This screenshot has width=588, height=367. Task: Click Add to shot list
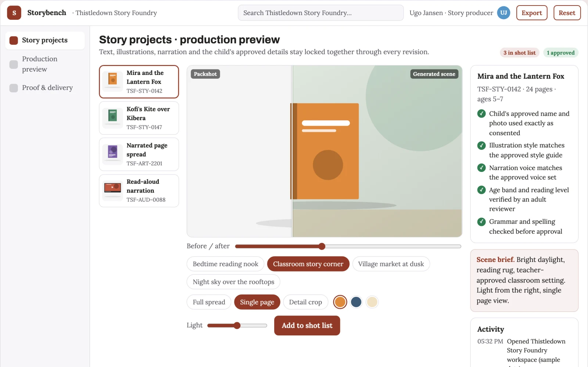[x=307, y=325]
